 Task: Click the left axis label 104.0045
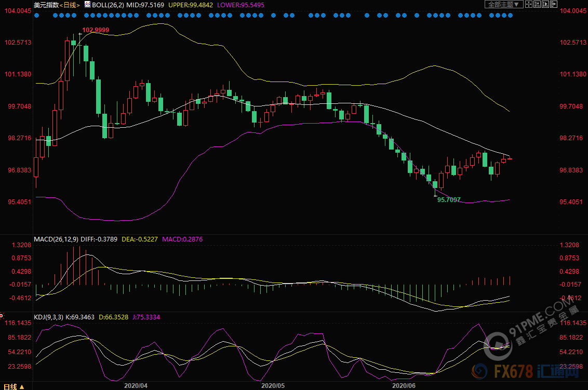[18, 10]
